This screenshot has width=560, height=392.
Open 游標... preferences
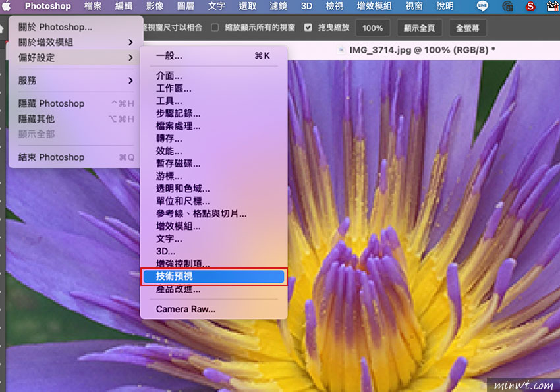(x=213, y=176)
